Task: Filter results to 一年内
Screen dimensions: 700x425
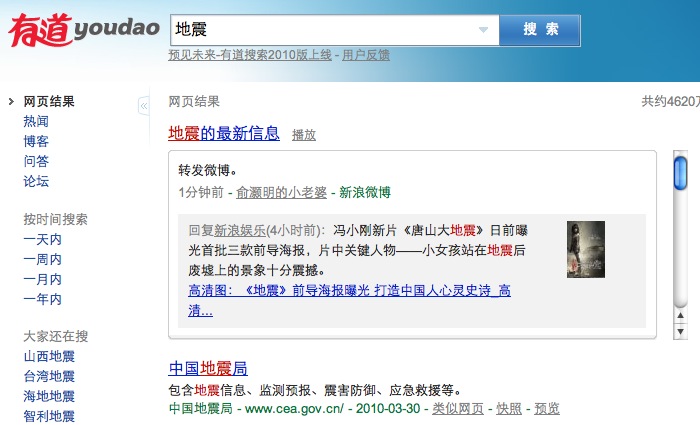Action: [42, 299]
